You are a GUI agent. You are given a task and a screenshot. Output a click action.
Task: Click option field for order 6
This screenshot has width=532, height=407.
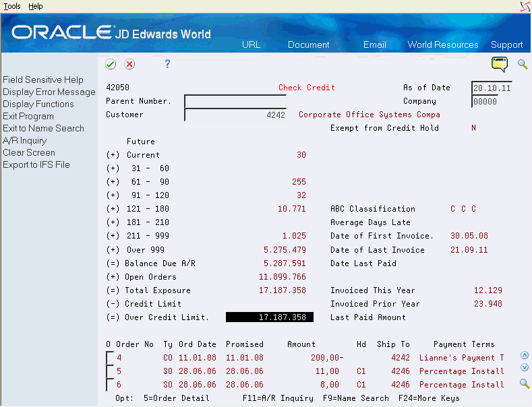110,385
